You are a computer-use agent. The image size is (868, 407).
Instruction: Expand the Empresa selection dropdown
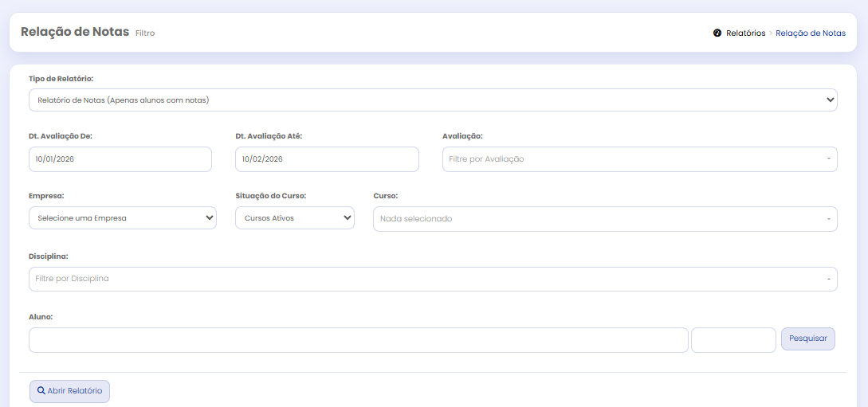122,218
